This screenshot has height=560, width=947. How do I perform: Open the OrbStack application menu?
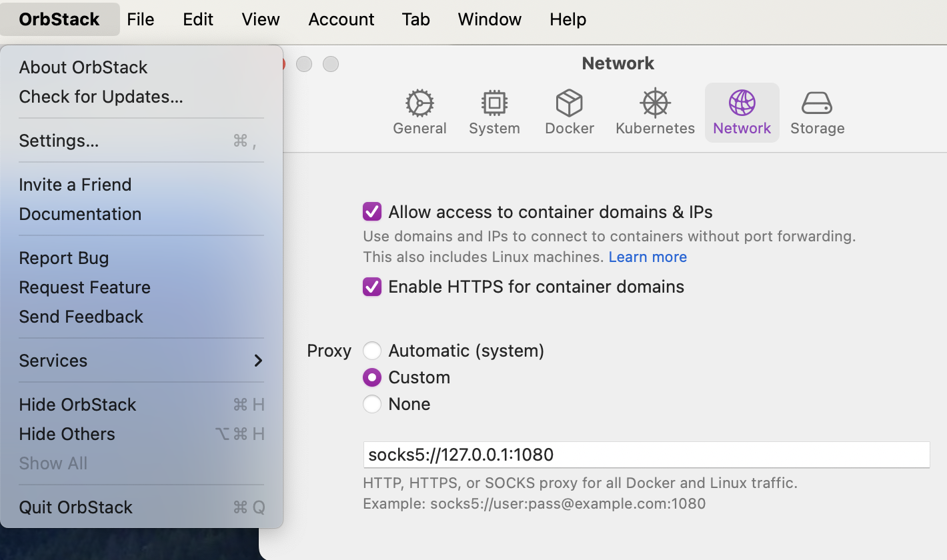pos(59,19)
